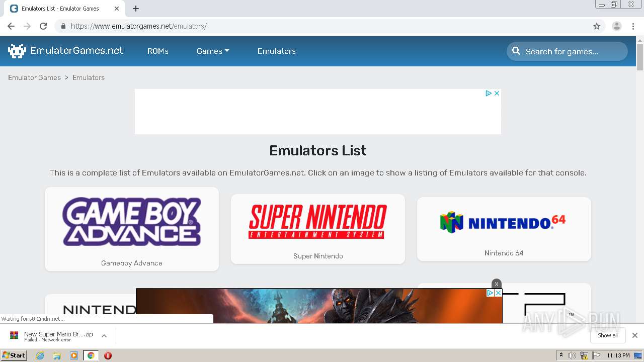This screenshot has height=362, width=644.
Task: Close the top banner advertisement
Action: (x=497, y=93)
